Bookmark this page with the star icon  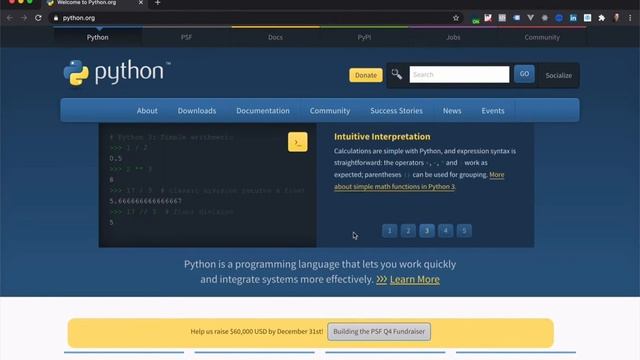coord(456,18)
